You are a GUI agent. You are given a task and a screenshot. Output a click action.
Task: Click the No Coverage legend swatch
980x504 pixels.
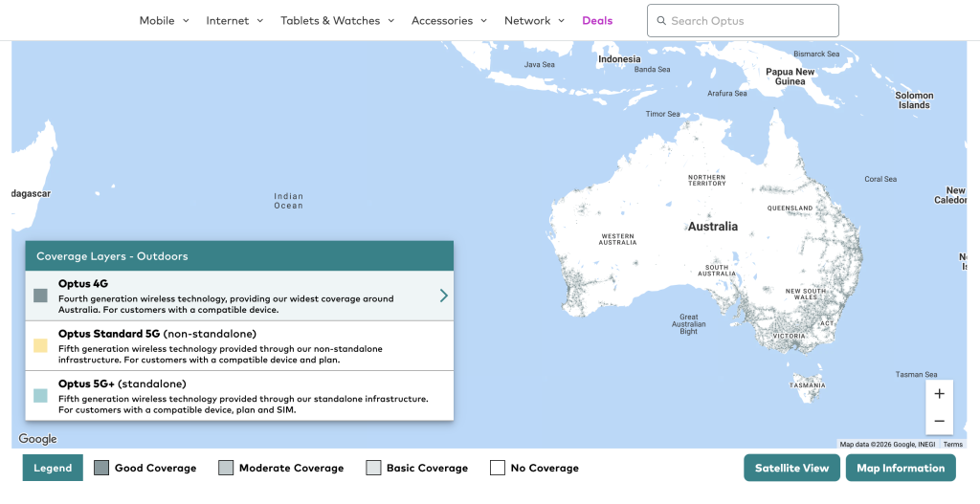[x=498, y=468]
